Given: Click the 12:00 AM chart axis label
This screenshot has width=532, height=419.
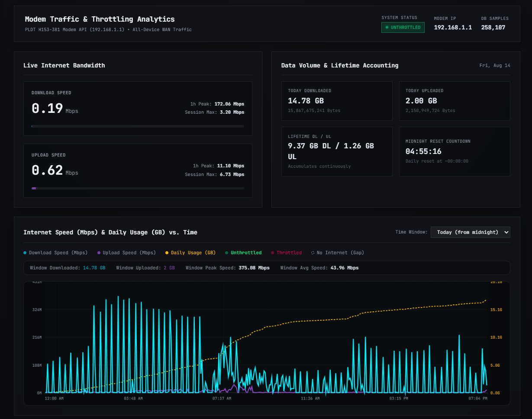Looking at the screenshot, I should coord(54,398).
